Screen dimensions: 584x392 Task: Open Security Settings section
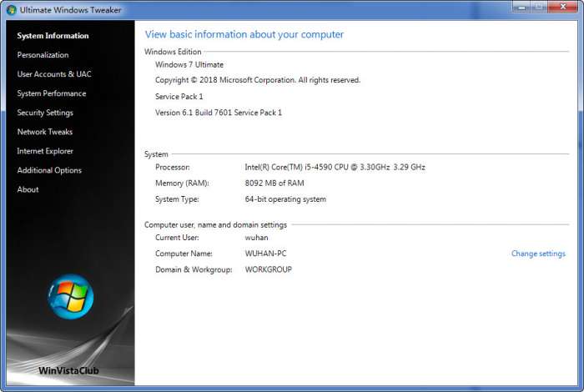45,113
